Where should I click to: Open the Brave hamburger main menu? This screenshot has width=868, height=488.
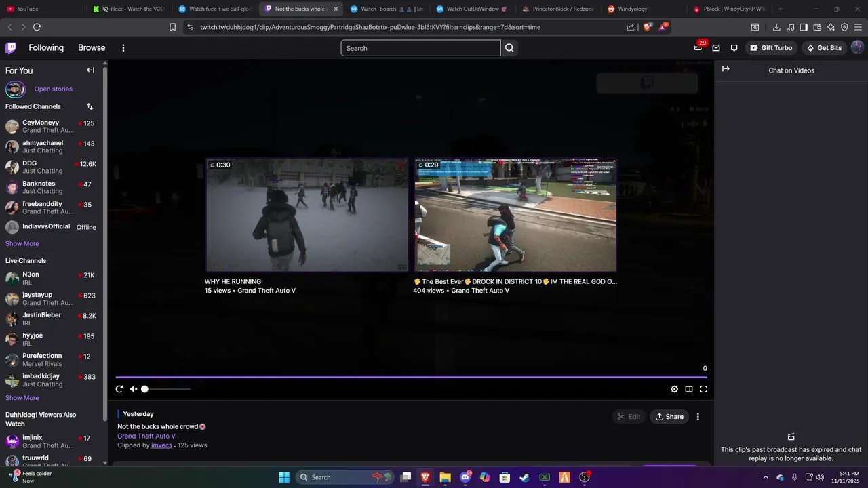(x=858, y=27)
